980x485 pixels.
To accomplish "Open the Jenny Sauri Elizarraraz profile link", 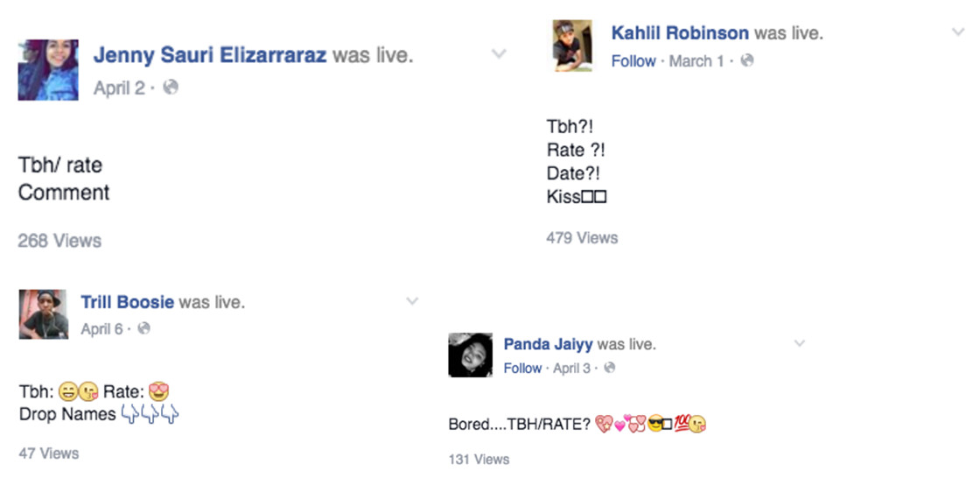I will [210, 56].
